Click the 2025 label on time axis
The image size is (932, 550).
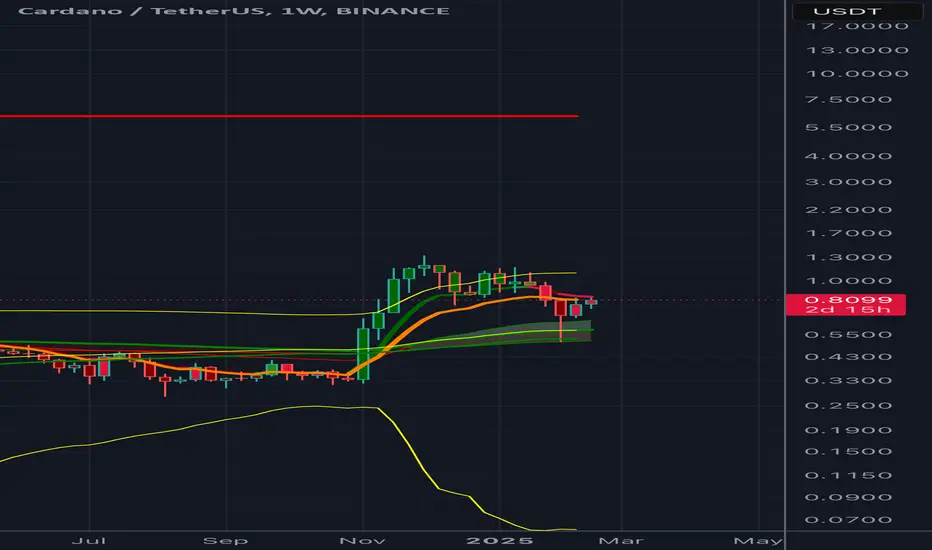(x=499, y=540)
